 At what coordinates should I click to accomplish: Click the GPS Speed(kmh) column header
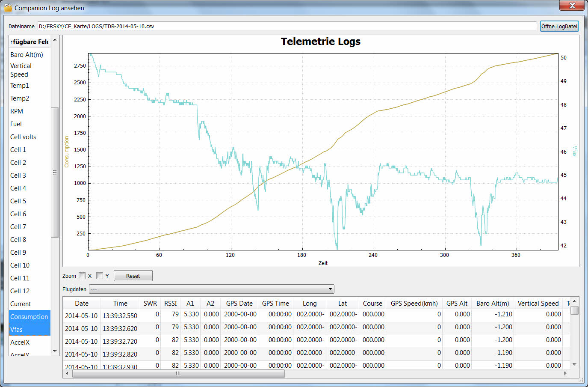pos(414,304)
